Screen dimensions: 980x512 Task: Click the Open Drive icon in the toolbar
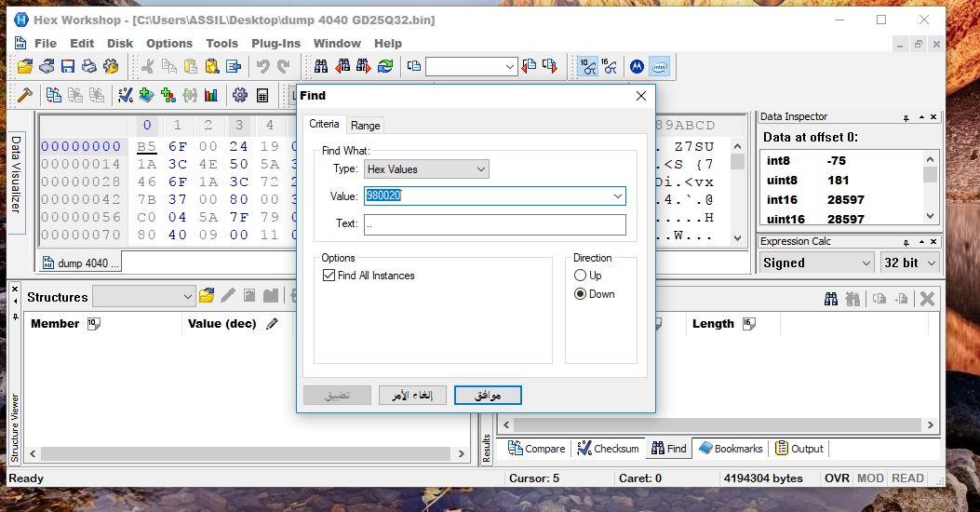coord(47,66)
